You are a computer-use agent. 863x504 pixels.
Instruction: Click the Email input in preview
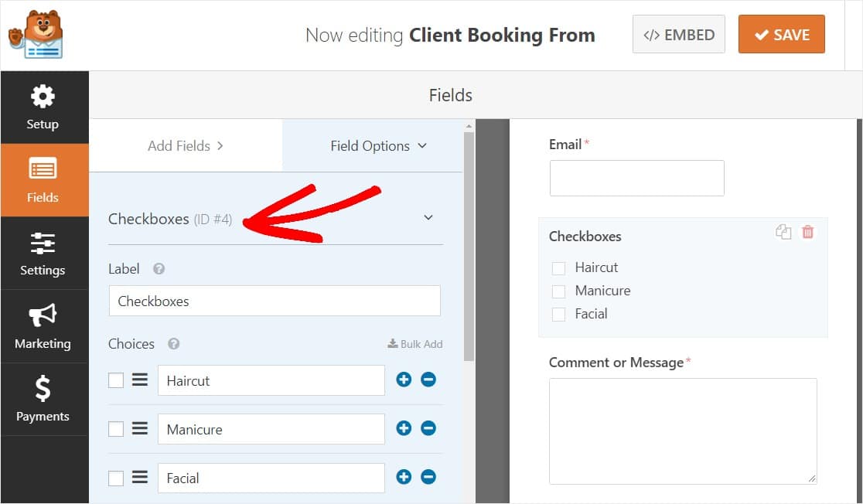636,179
